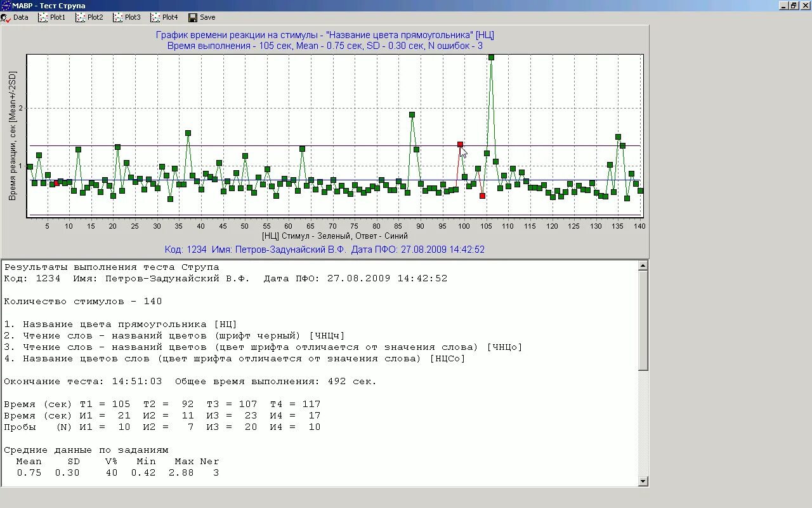Image resolution: width=812 pixels, height=508 pixels.
Task: Click the value 2.88 in the Max column
Action: tap(181, 473)
